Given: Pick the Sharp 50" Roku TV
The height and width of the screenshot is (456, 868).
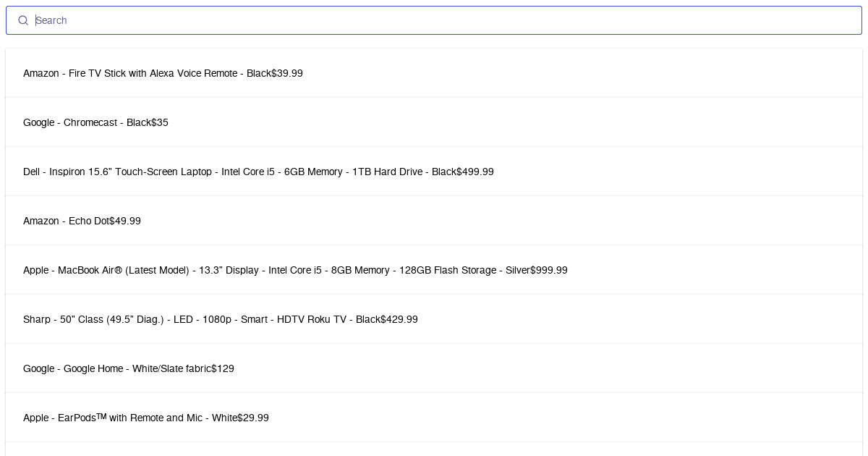Looking at the screenshot, I should tap(202, 319).
